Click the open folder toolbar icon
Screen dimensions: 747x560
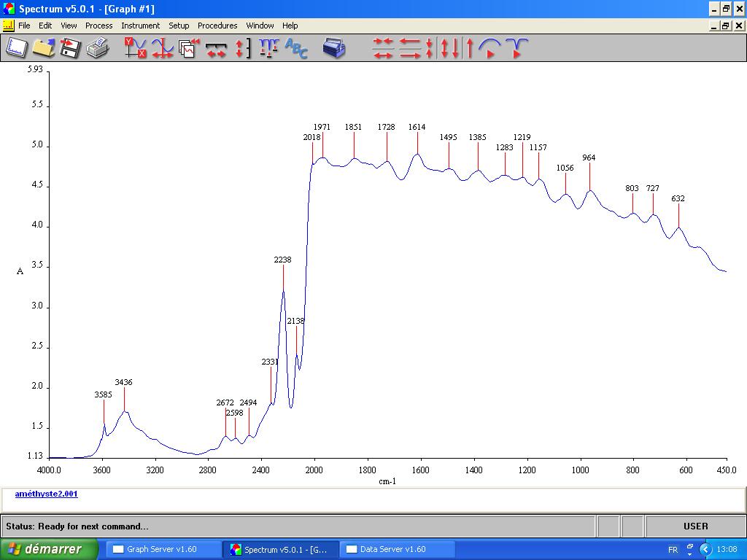coord(43,48)
